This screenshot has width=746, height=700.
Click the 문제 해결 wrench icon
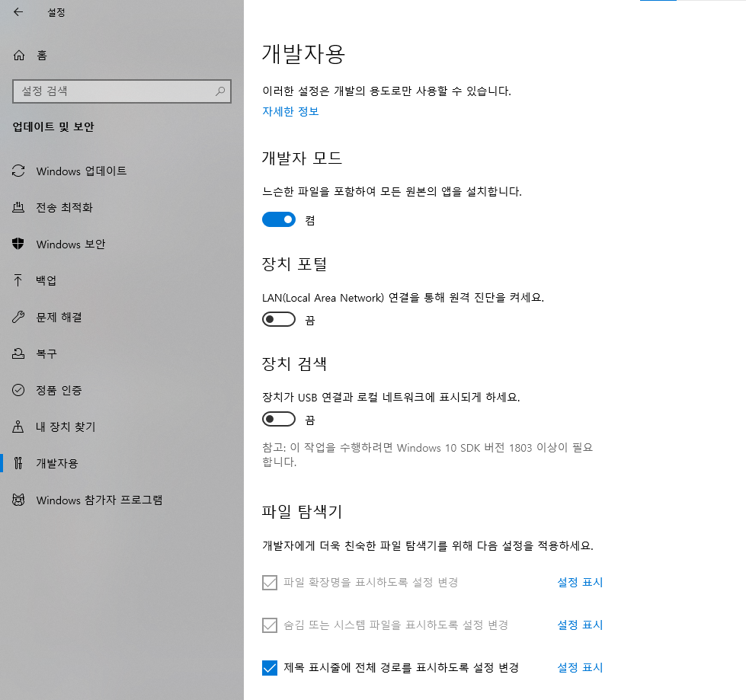[18, 317]
